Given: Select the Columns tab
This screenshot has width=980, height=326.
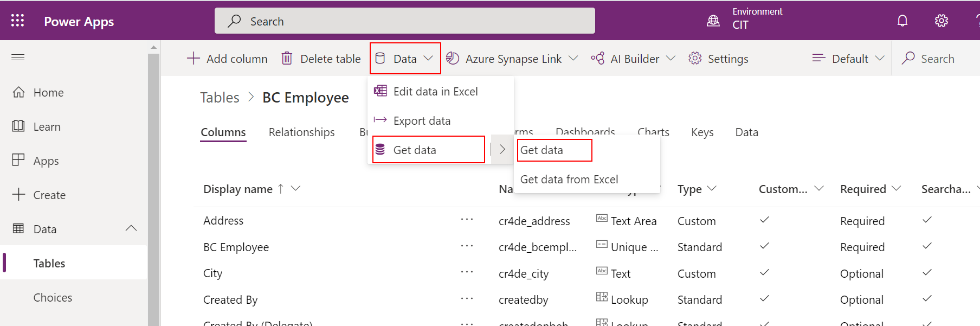Looking at the screenshot, I should pos(223,132).
